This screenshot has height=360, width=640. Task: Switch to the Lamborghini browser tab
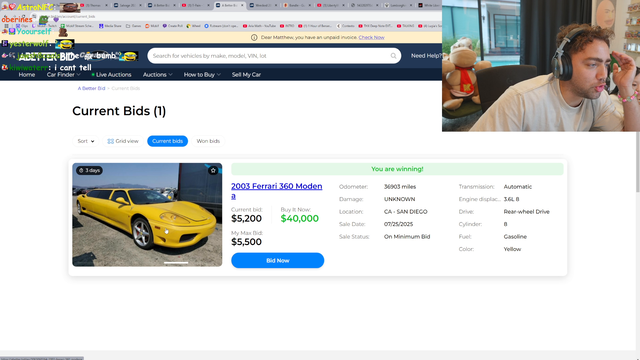click(398, 5)
